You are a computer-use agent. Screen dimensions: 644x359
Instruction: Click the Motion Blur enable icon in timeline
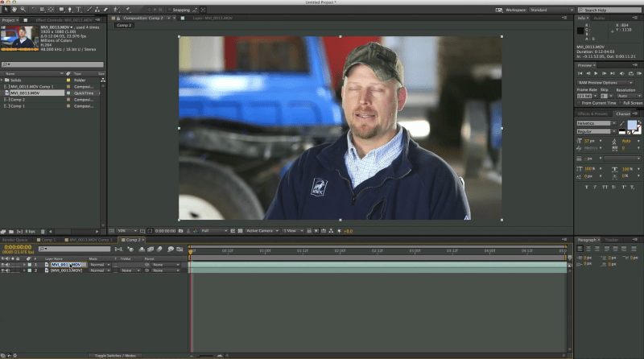point(159,249)
